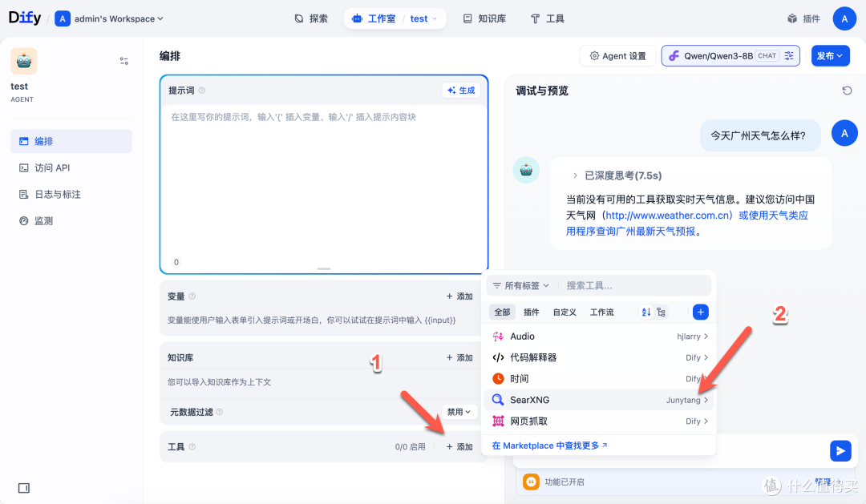Screen dimensions: 866x504
Task: Open app settings sliders icon beside robot icon
Action: coord(124,61)
